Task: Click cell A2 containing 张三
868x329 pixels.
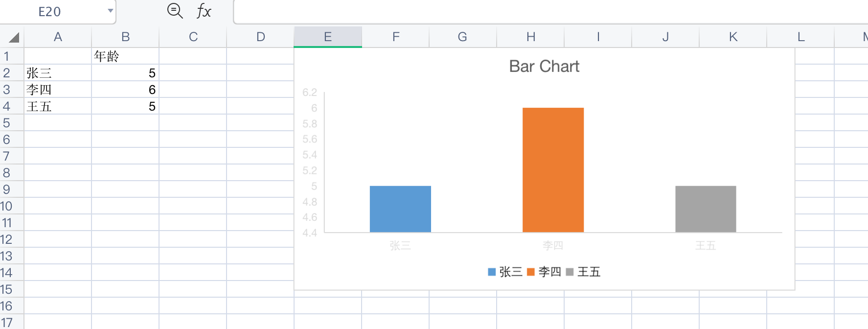Action: (x=58, y=73)
